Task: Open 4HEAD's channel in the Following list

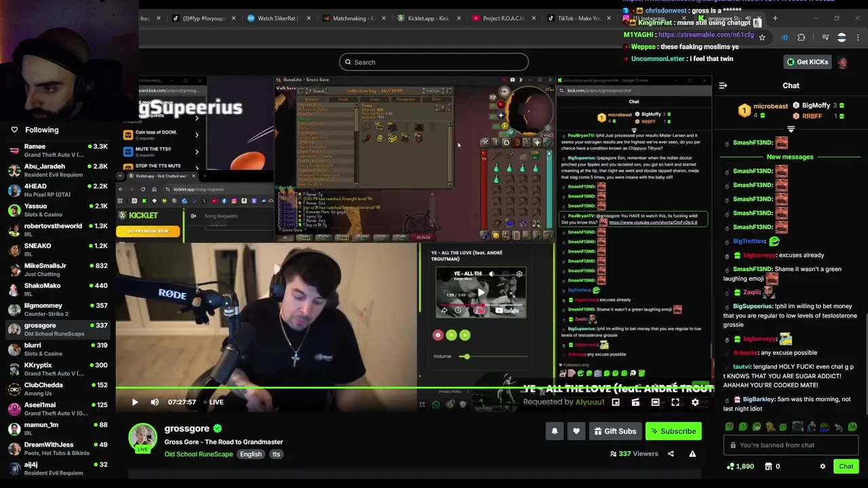Action: click(58, 190)
